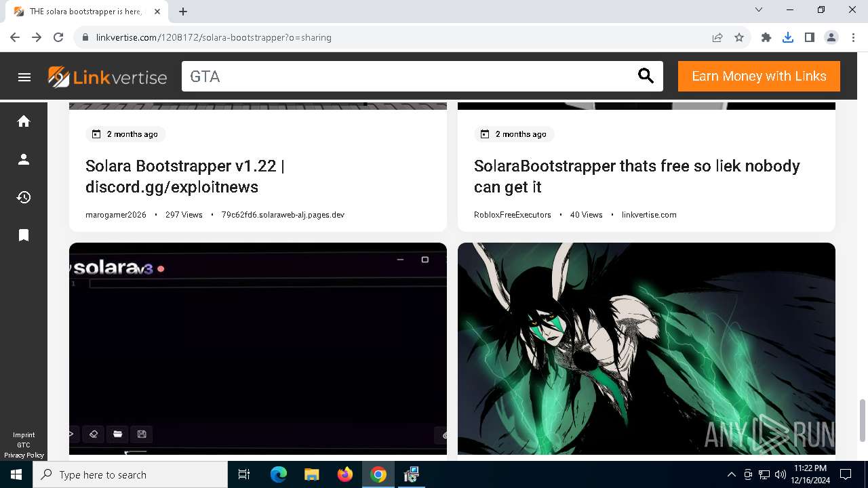Open Home from the sidebar
Screen dimensions: 868x488
[x=24, y=121]
